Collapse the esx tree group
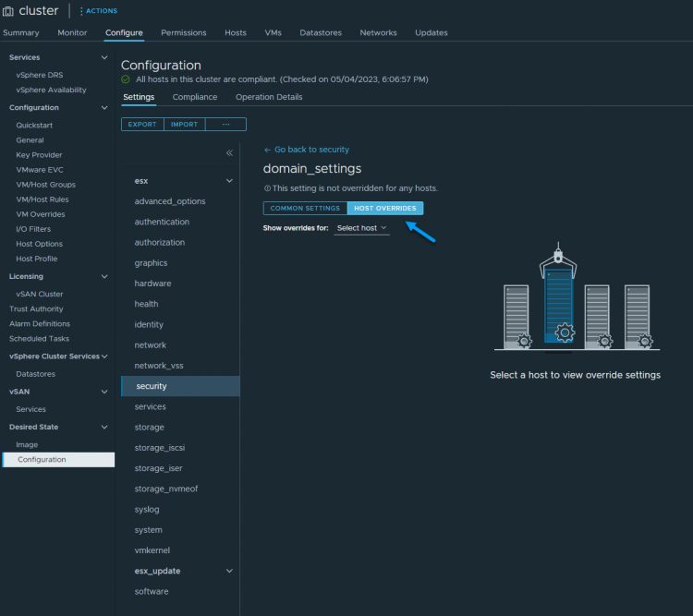Viewport: 693px width, 616px height. 229,181
